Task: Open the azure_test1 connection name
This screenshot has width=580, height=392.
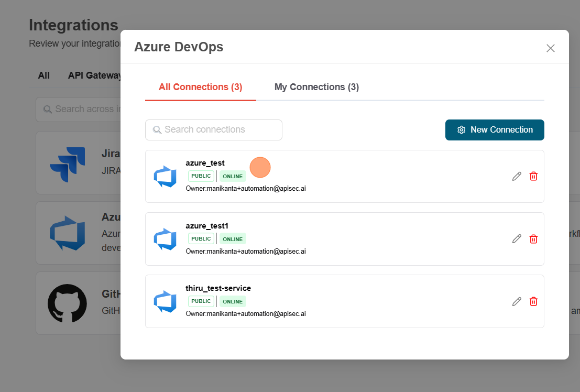Action: [207, 226]
